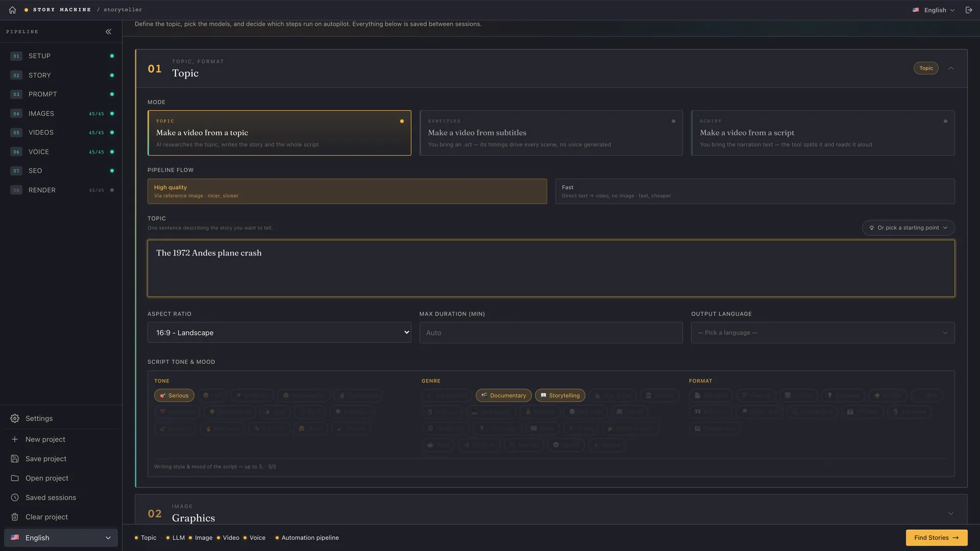This screenshot has width=980, height=551.
Task: Jump to Automation pipeline in the bottom bar
Action: click(x=307, y=538)
